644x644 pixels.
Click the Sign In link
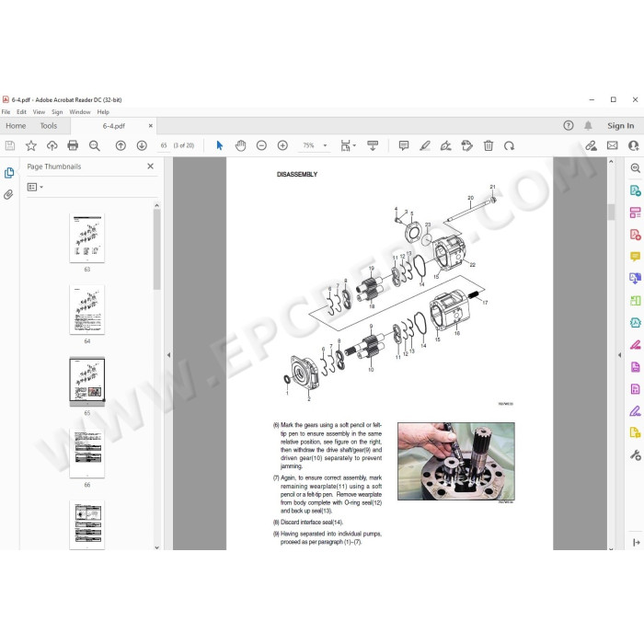(x=621, y=126)
